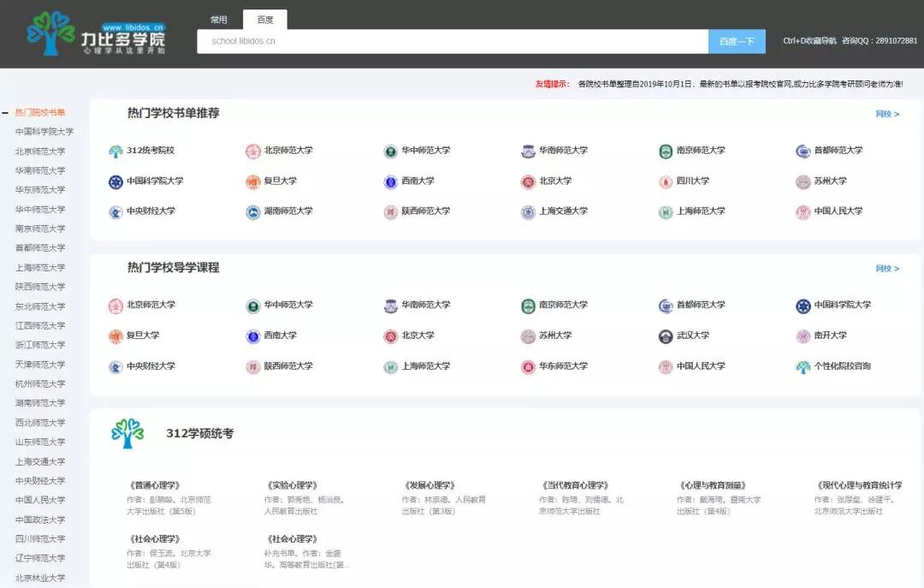The height and width of the screenshot is (588, 924).
Task: Select 湖南师范大学 in the sidebar list
Action: (x=38, y=402)
